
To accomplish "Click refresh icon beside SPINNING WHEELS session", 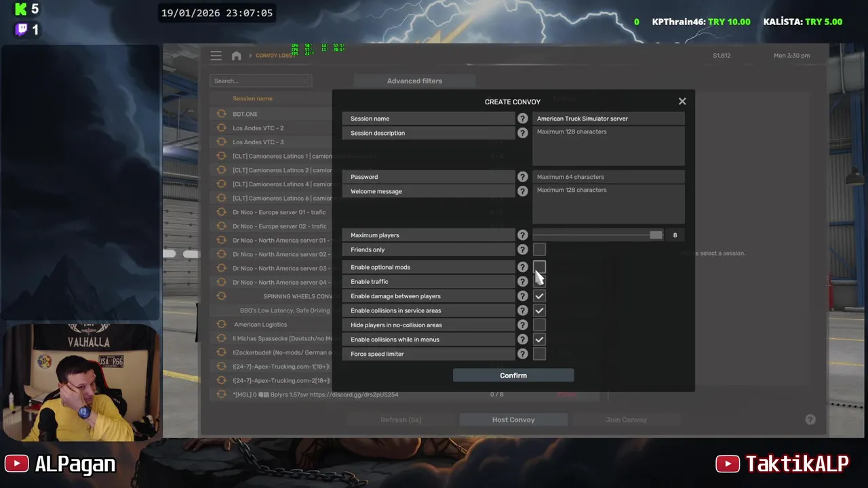I will pyautogui.click(x=221, y=296).
